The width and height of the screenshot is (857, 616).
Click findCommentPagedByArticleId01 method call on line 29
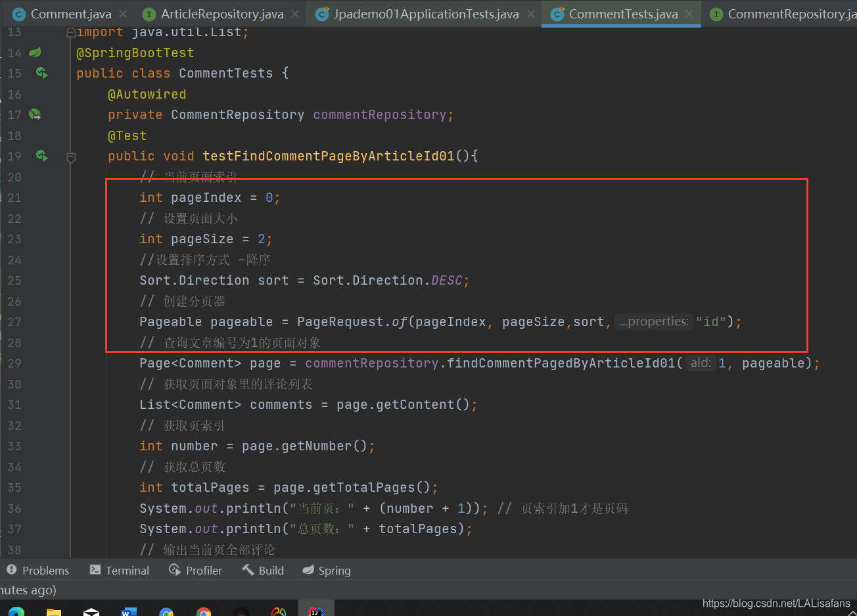pos(561,363)
